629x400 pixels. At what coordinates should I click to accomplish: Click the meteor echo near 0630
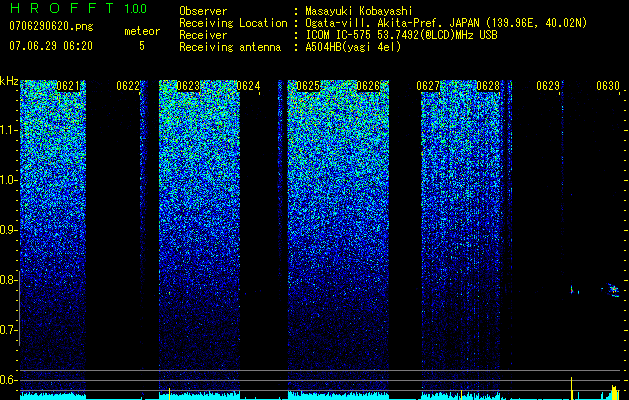pyautogui.click(x=611, y=290)
